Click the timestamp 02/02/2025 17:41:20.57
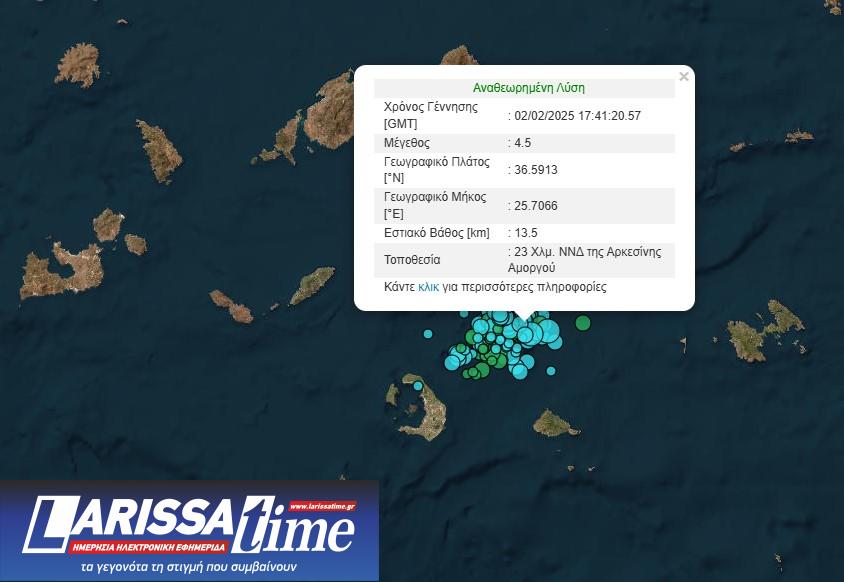 [577, 116]
